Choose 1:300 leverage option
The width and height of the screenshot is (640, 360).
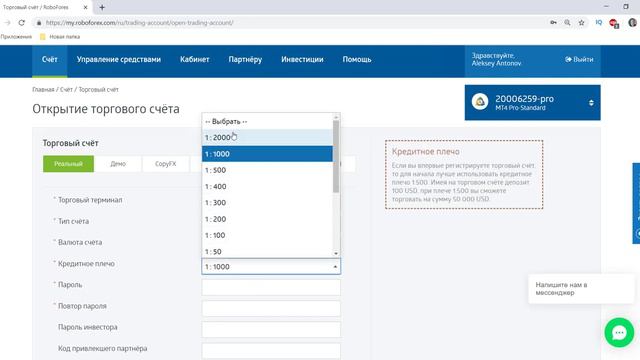coord(267,203)
